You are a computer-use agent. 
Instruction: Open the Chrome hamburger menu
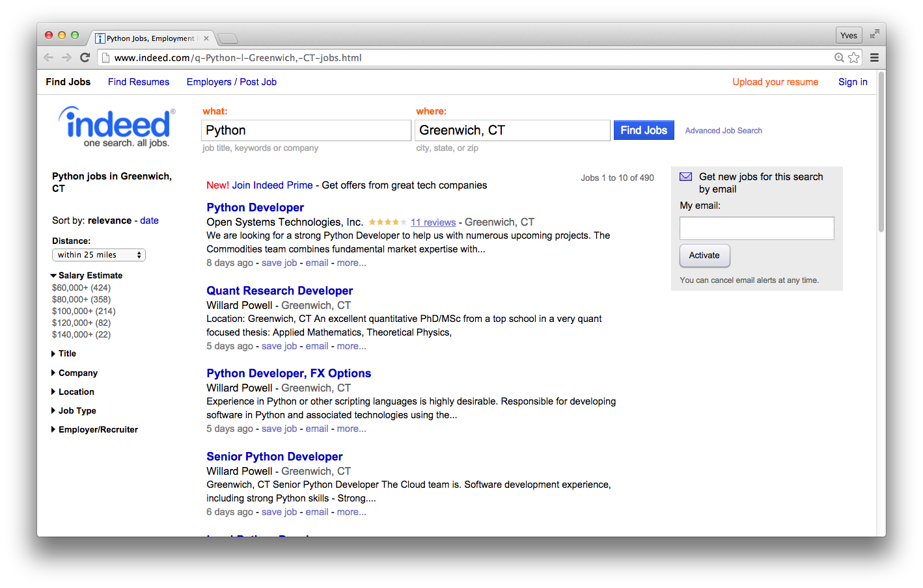874,58
